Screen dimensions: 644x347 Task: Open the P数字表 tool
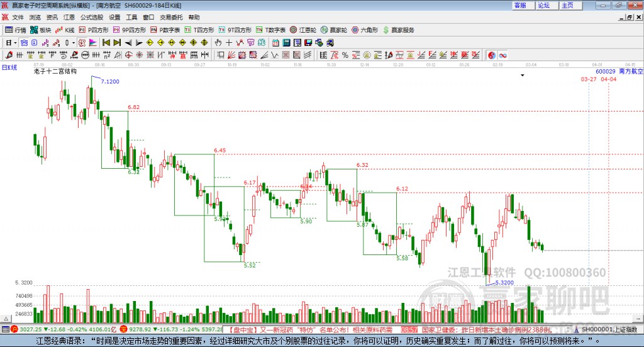pos(165,30)
